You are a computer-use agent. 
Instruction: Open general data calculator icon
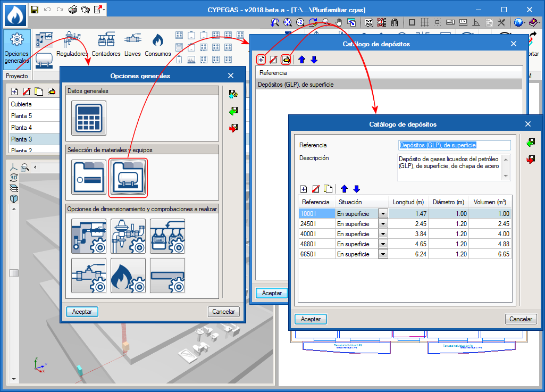(89, 118)
